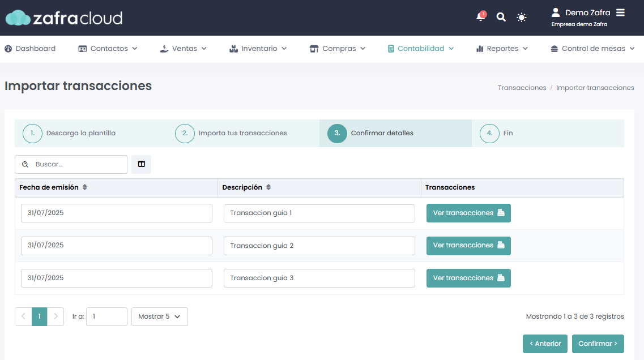Expand the Contactos menu chevron

click(135, 49)
